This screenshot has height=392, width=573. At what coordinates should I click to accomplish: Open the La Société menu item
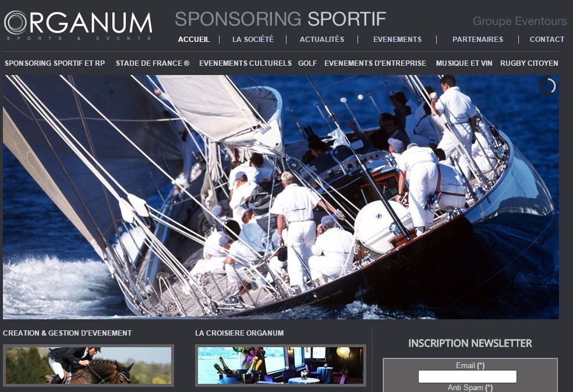(253, 40)
